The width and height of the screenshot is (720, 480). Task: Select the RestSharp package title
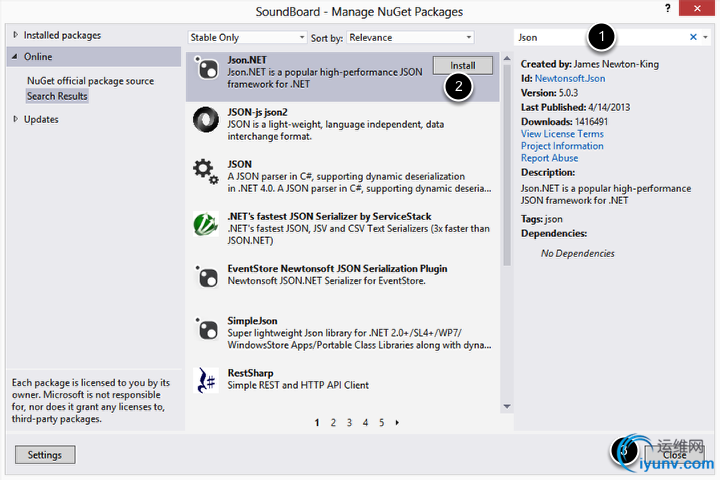pyautogui.click(x=250, y=373)
